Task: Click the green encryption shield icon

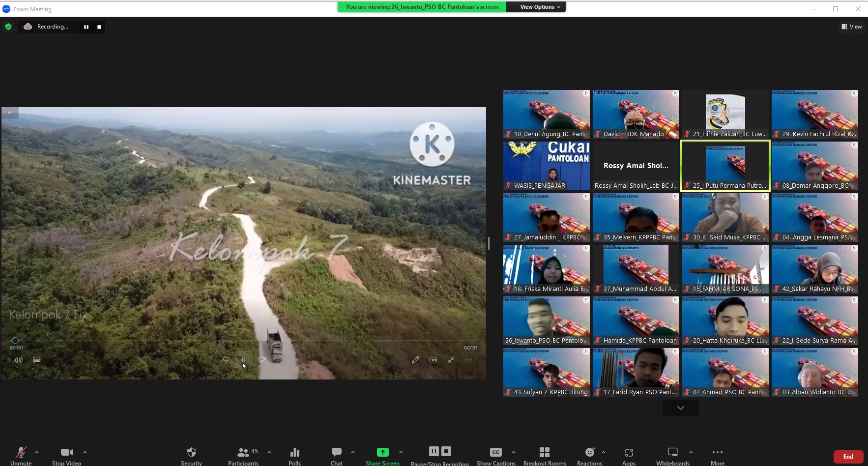Action: tap(8, 27)
